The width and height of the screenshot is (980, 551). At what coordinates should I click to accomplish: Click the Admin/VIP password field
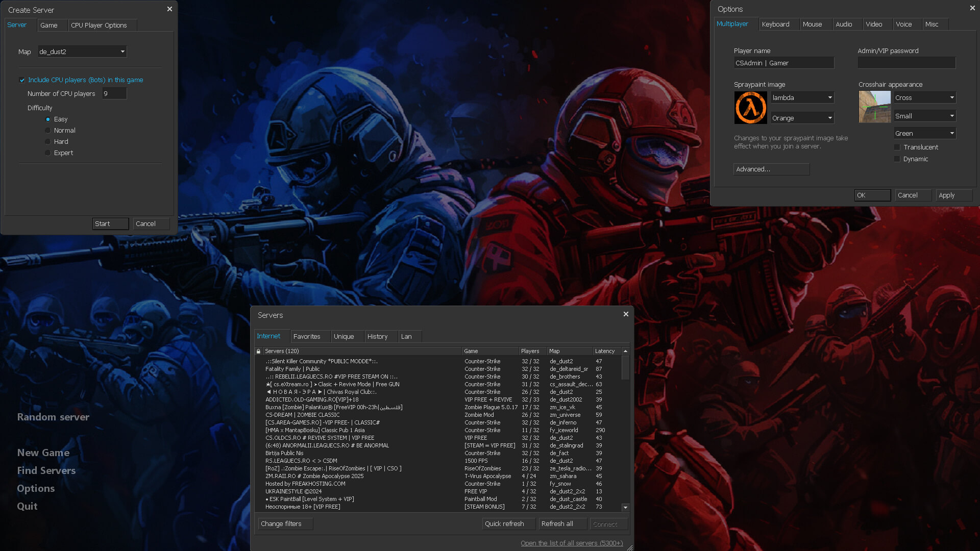[906, 63]
